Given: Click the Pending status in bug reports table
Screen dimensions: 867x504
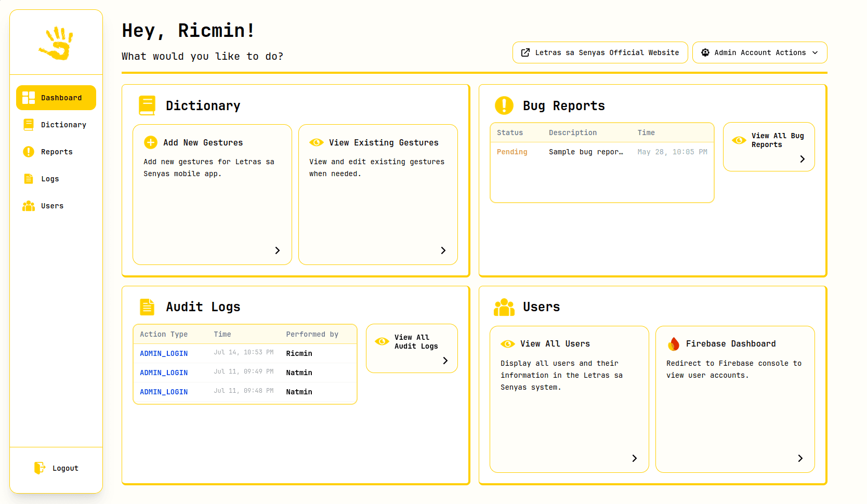Looking at the screenshot, I should click(x=512, y=152).
